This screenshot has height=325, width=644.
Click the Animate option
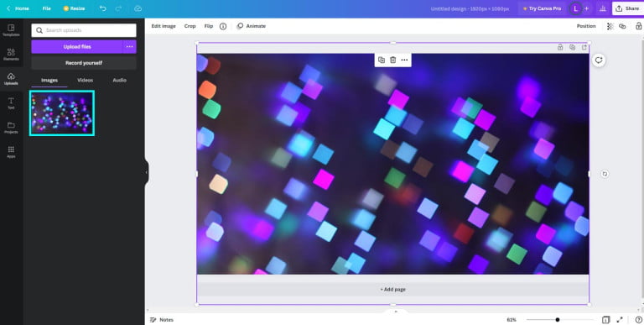click(x=252, y=26)
